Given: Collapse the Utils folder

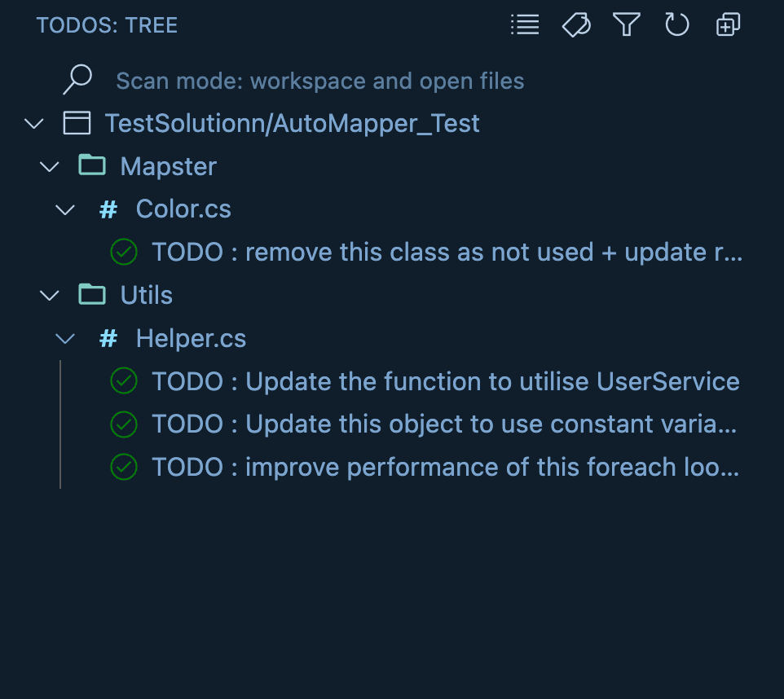Looking at the screenshot, I should [49, 294].
